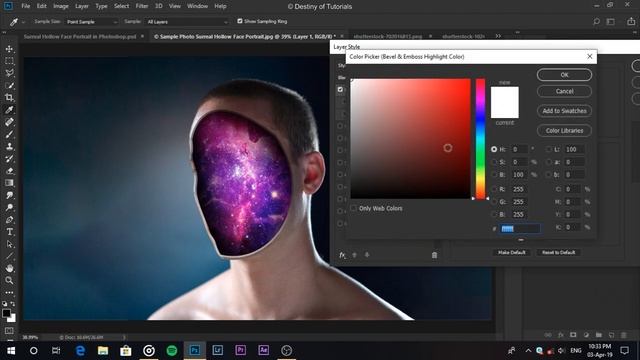Open the workspace switcher icon dropdown
This screenshot has height=360, width=640.
tap(611, 22)
